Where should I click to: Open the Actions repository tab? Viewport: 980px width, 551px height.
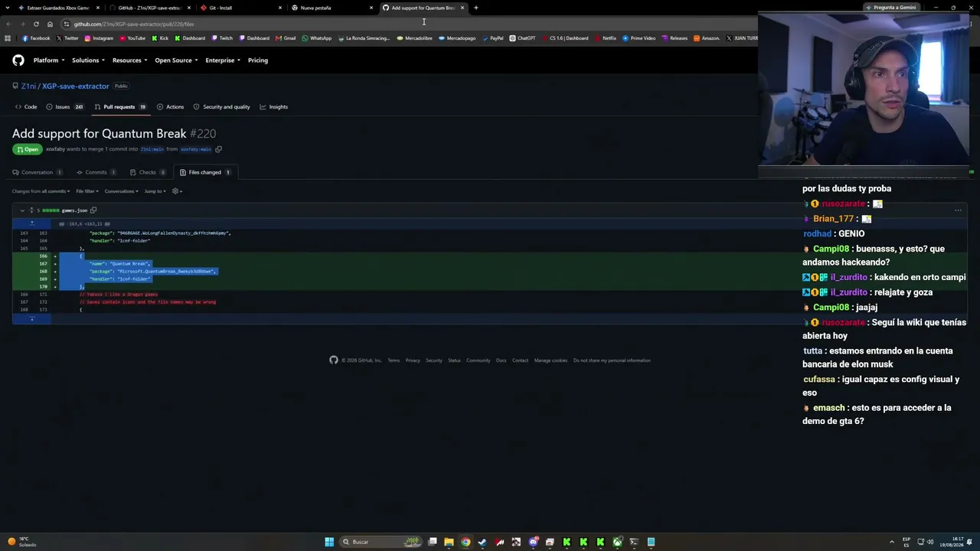point(170,107)
